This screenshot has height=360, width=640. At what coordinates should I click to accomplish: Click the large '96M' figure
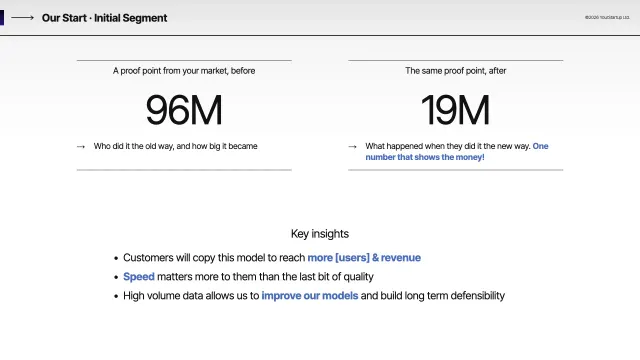184,110
